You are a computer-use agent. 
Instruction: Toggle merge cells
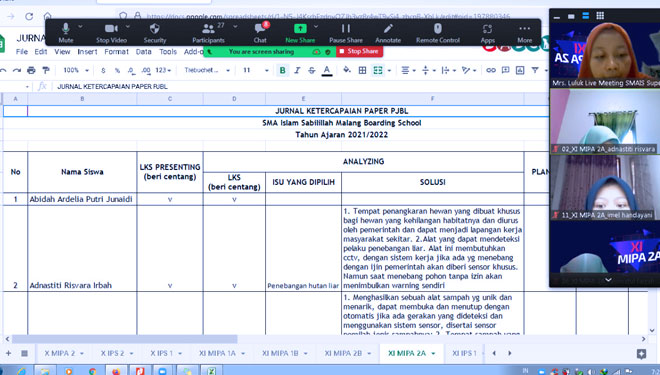click(x=378, y=70)
